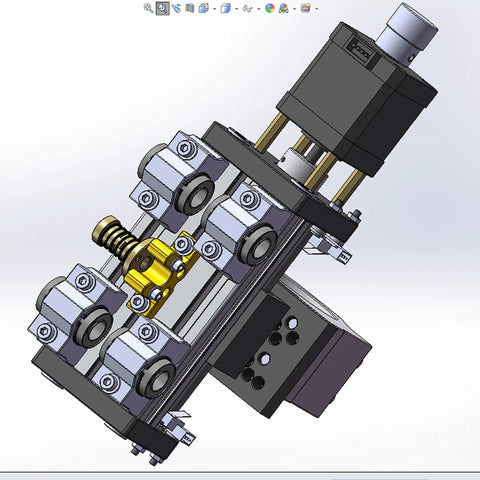Click the View Orientation cube icon

tap(203, 8)
